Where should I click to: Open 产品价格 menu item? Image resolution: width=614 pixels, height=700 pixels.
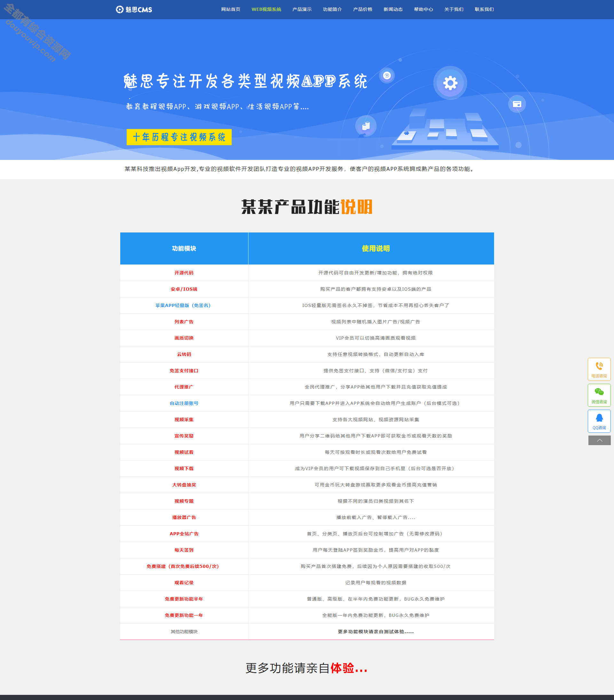coord(363,9)
